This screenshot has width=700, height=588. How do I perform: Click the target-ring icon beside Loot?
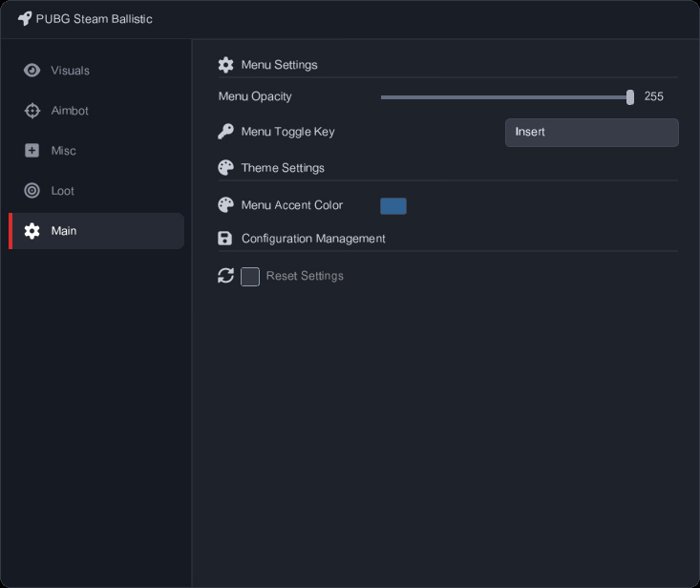(x=32, y=191)
